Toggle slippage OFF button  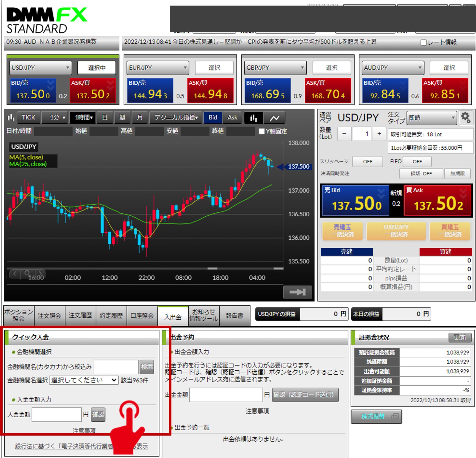367,161
